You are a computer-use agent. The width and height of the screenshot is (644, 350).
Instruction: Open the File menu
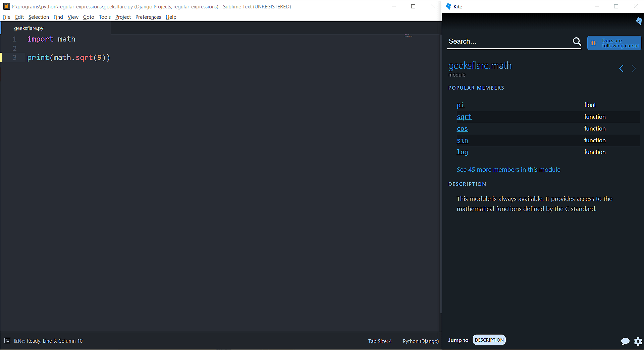coord(6,17)
